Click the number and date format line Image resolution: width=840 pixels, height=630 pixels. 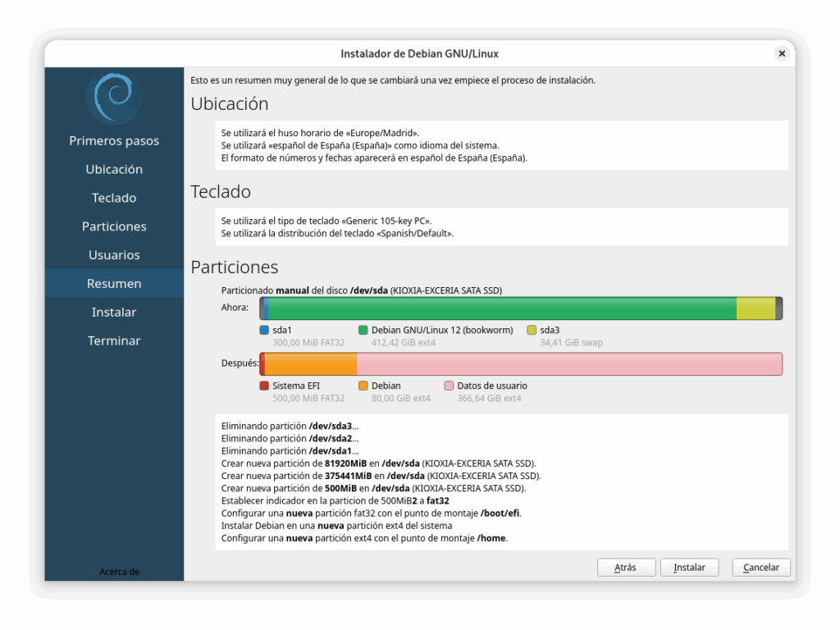[x=374, y=158]
